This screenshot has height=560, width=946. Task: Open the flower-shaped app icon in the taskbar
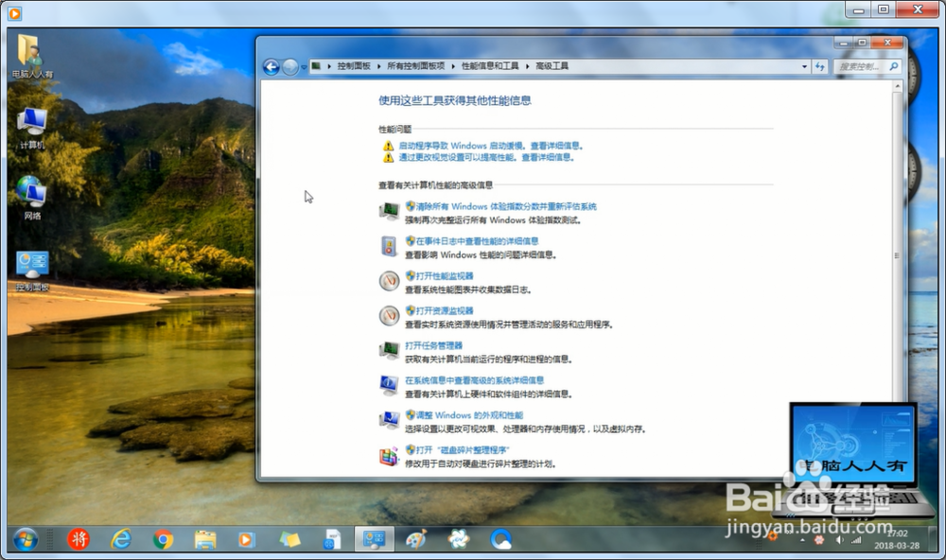click(x=459, y=539)
